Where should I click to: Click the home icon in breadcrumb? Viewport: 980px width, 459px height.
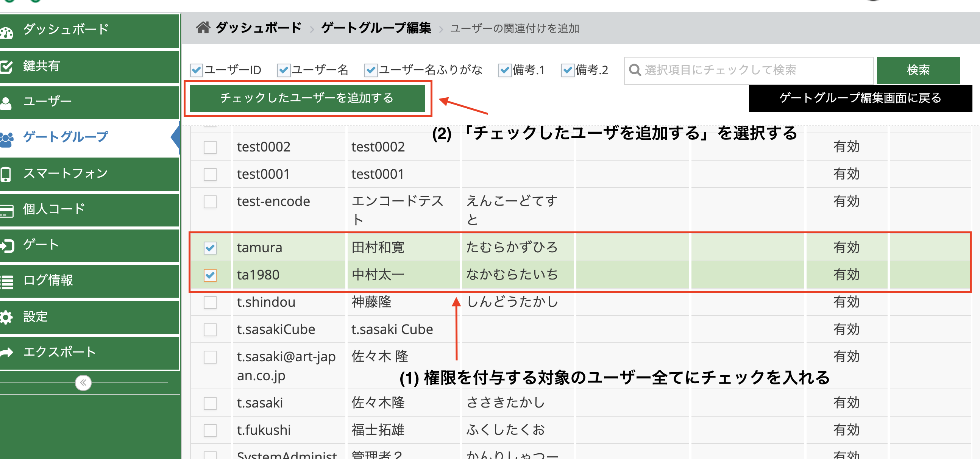click(203, 27)
